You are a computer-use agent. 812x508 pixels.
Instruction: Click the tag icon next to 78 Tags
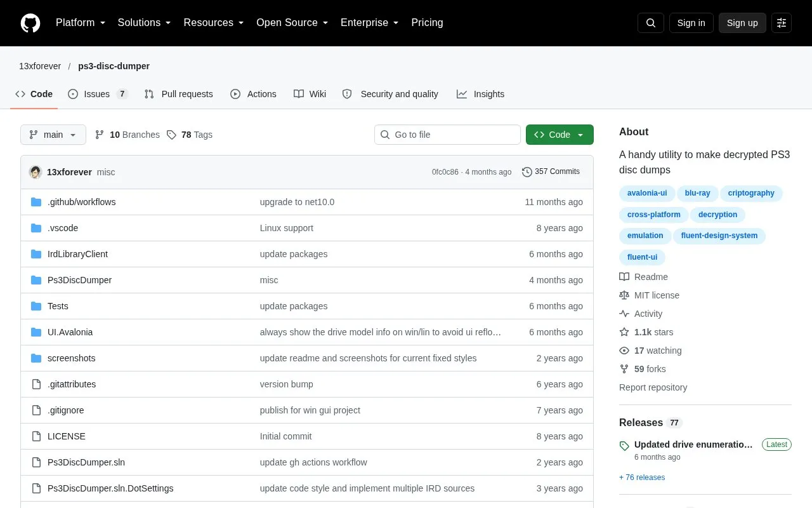171,135
